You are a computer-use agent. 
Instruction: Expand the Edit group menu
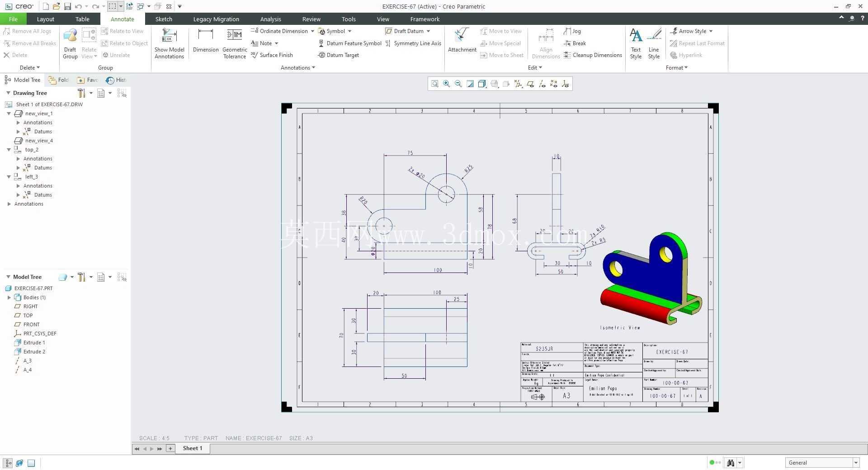click(535, 68)
